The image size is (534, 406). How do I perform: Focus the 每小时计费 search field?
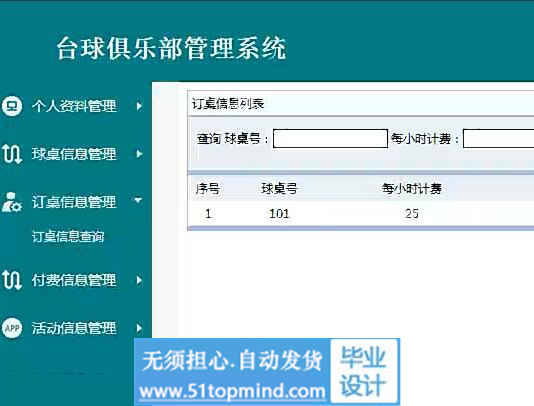click(499, 138)
